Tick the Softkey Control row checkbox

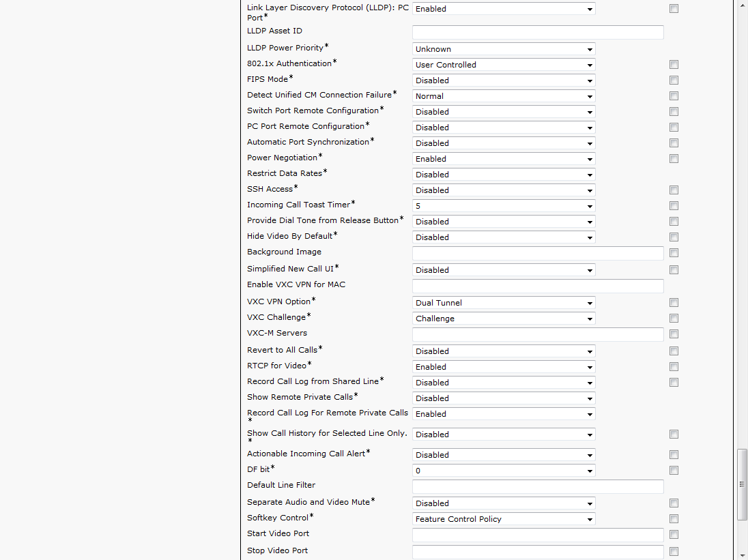click(674, 519)
